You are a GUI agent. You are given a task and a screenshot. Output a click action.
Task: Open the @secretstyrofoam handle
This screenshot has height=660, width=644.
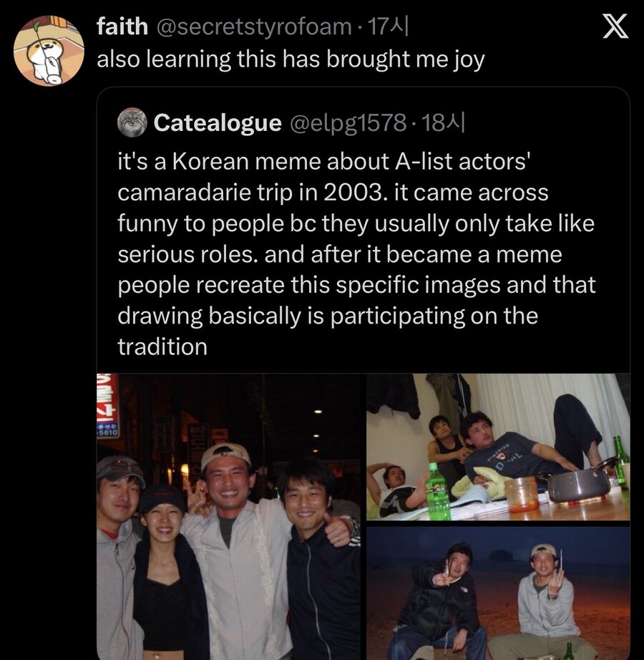pyautogui.click(x=253, y=27)
